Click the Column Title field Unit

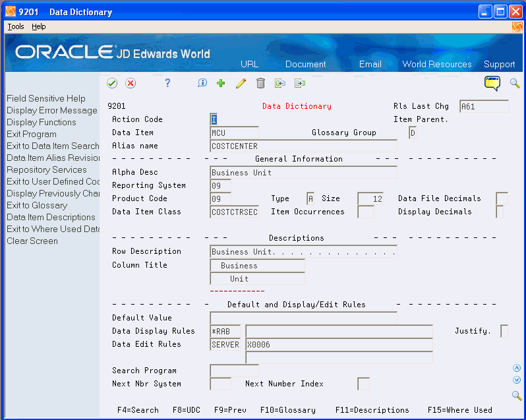pyautogui.click(x=257, y=279)
